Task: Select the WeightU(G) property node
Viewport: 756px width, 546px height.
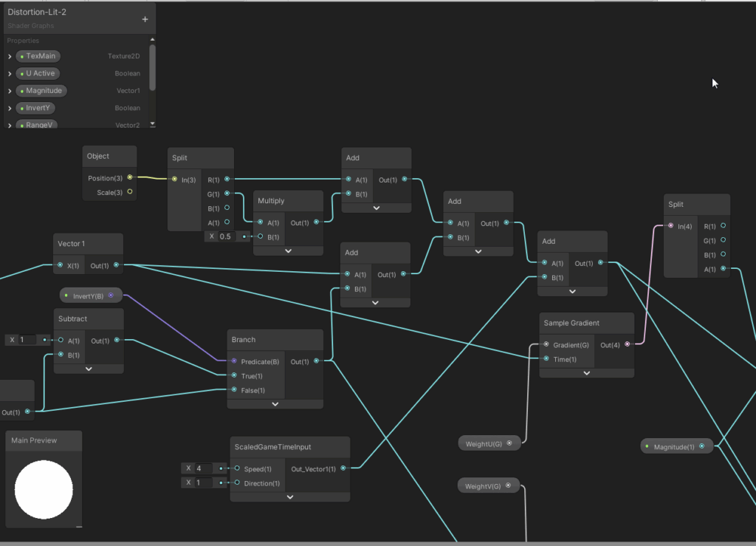Action: [x=489, y=444]
